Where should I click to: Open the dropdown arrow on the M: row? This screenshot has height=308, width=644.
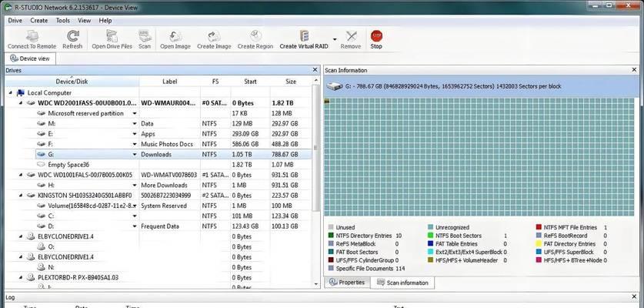tap(135, 124)
